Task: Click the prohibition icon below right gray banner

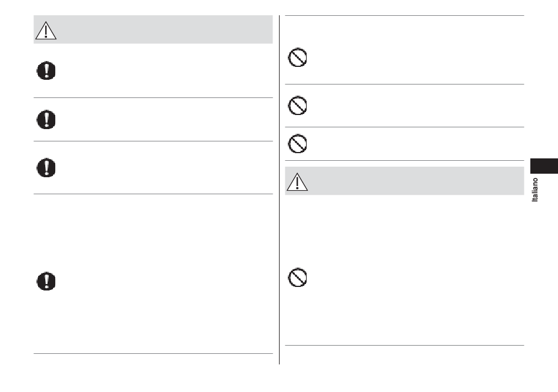Action: point(298,277)
